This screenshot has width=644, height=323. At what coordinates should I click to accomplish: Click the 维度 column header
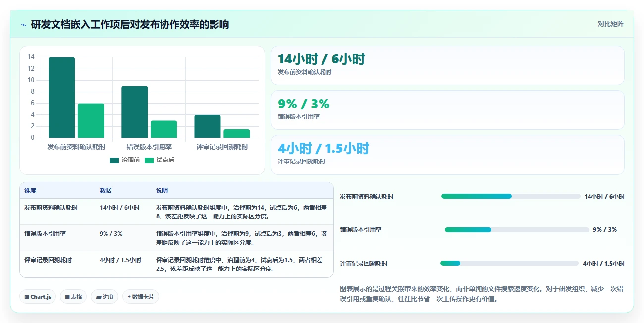point(30,191)
